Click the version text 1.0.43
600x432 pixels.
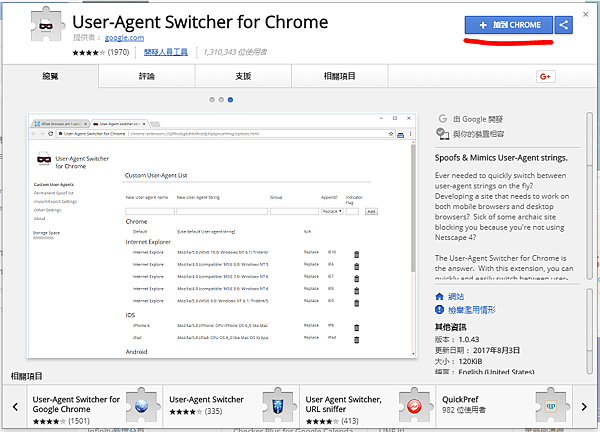pos(469,339)
